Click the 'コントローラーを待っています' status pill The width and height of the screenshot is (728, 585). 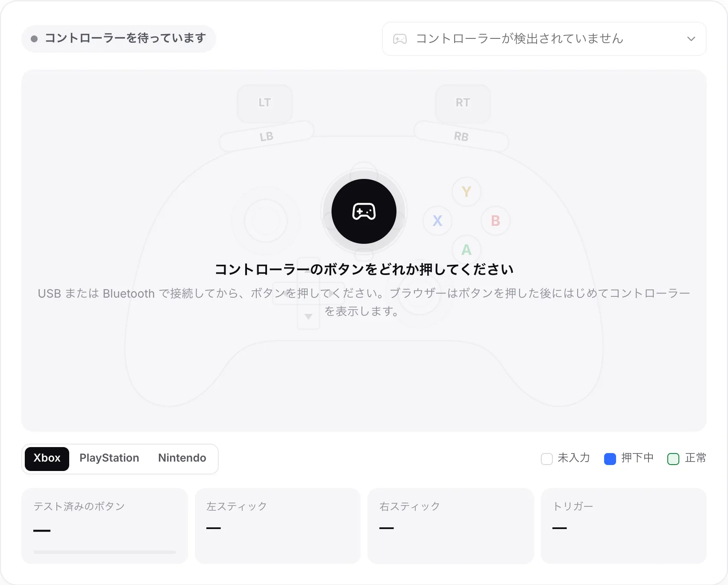tap(119, 39)
